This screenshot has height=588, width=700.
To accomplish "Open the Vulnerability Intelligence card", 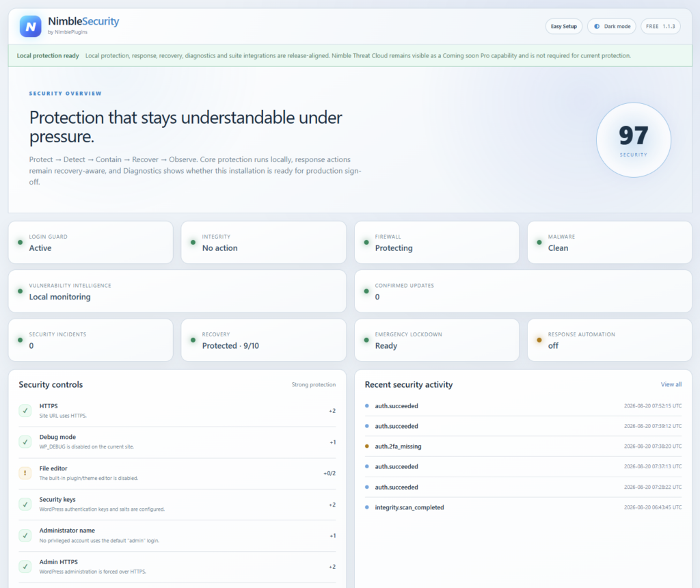I will (x=177, y=291).
